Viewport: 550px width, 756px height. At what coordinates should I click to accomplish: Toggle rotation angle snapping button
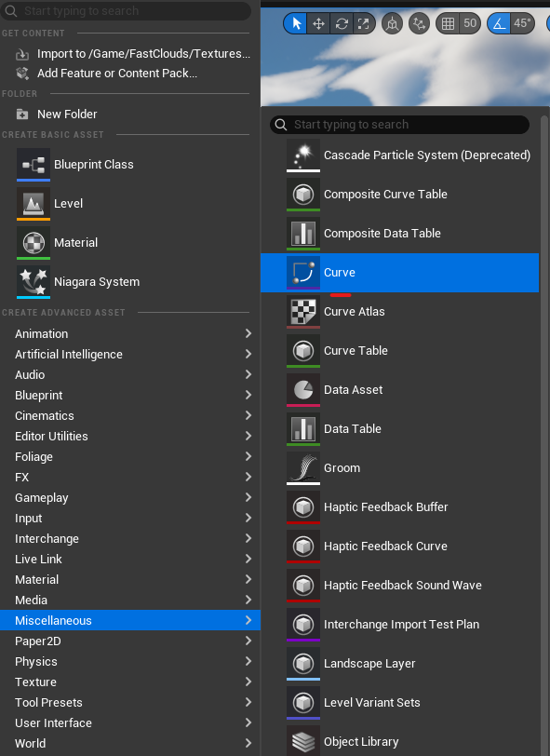pyautogui.click(x=499, y=23)
